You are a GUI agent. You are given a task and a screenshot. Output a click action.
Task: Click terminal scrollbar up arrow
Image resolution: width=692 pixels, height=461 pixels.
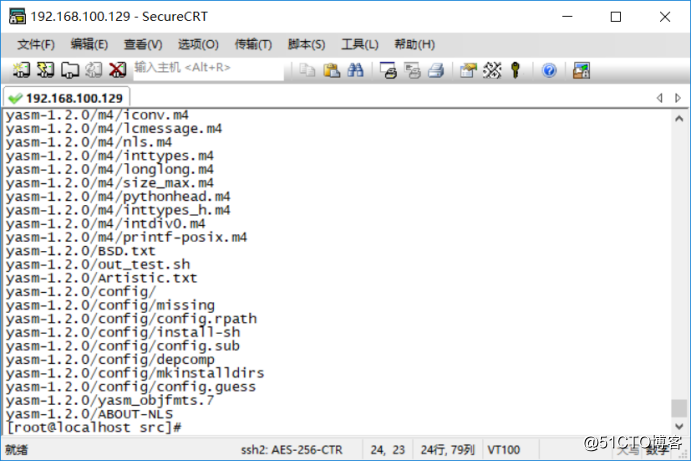pyautogui.click(x=679, y=118)
